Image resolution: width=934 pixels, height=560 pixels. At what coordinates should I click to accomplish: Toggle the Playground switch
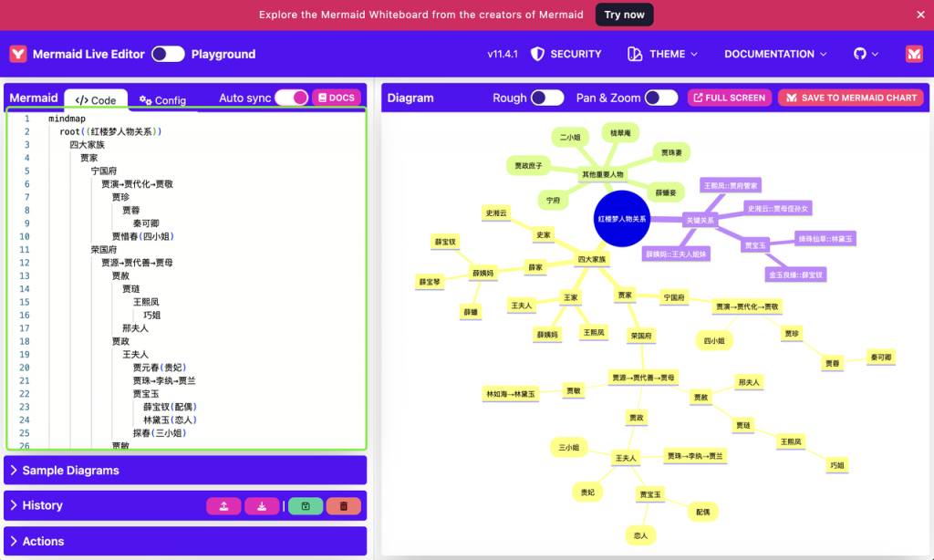coord(168,54)
